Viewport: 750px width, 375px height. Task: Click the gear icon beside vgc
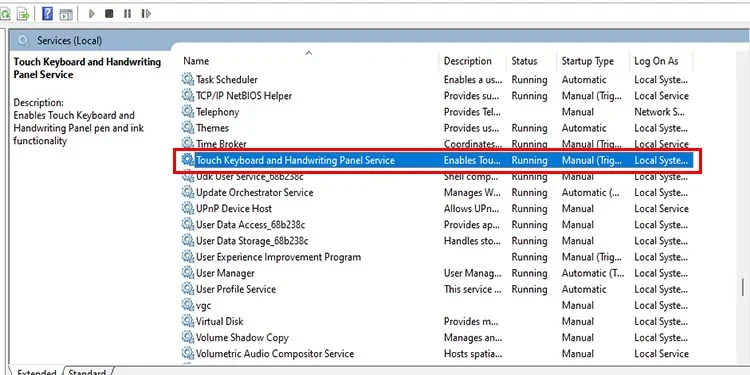[x=188, y=305]
